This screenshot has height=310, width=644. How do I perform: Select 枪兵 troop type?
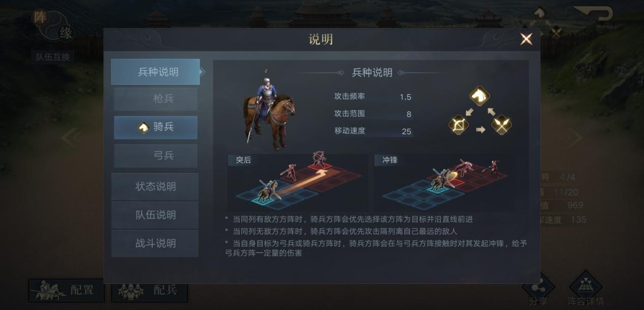pos(156,99)
